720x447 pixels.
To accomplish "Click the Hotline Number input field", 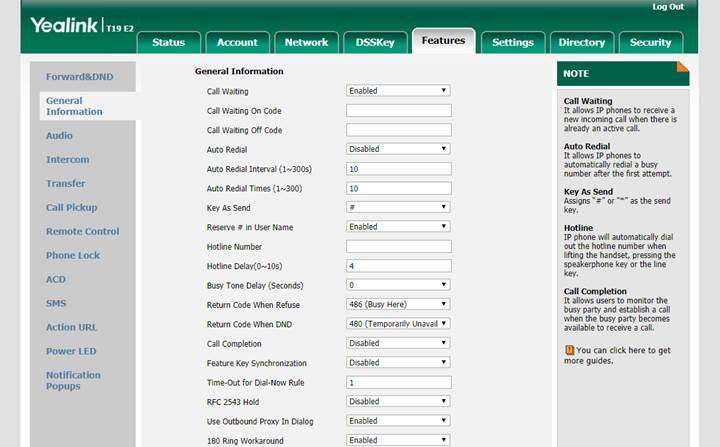I will pyautogui.click(x=398, y=246).
